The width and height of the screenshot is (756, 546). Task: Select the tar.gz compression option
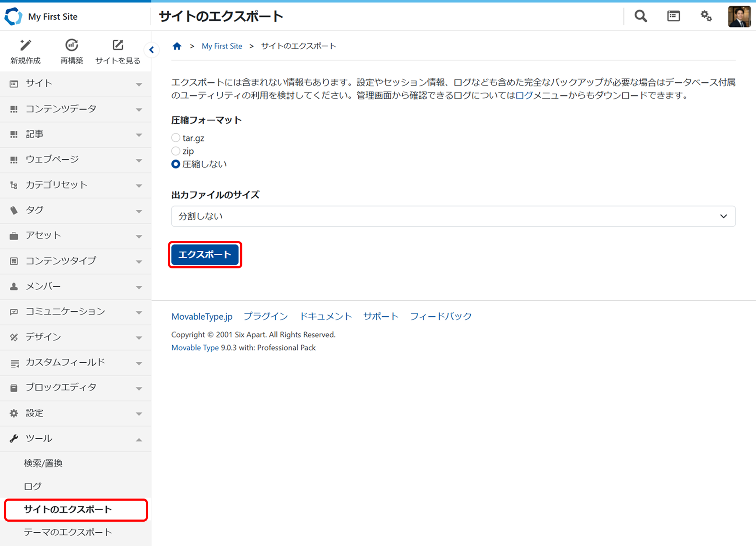coord(176,138)
